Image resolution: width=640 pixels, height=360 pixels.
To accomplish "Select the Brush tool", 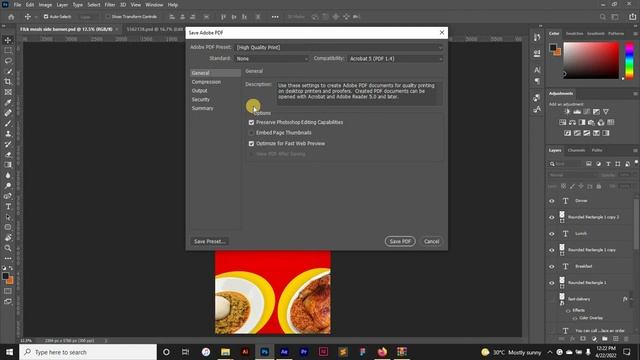I will [8, 123].
